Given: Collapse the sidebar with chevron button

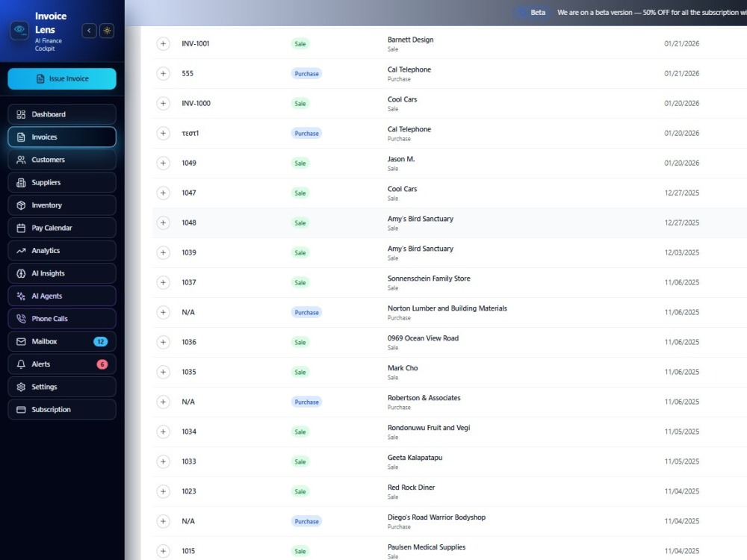Looking at the screenshot, I should [x=89, y=31].
